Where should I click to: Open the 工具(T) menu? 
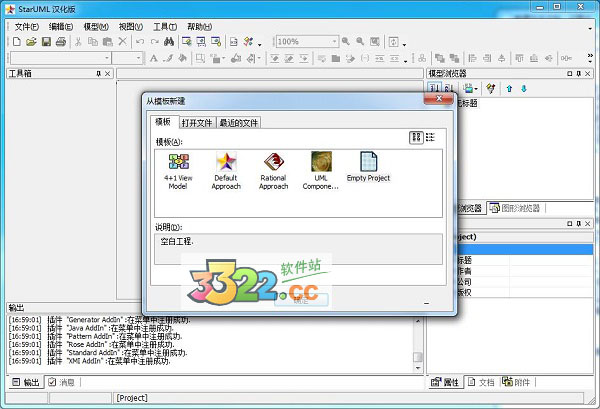pyautogui.click(x=165, y=27)
